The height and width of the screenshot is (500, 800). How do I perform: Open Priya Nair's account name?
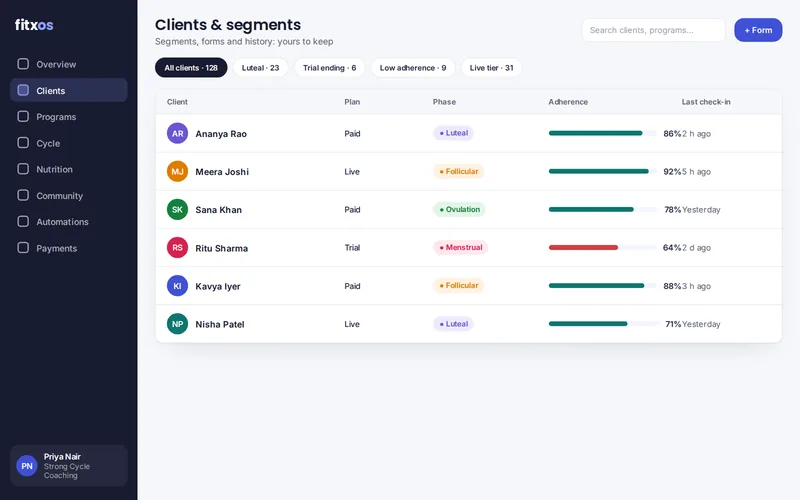[x=62, y=457]
